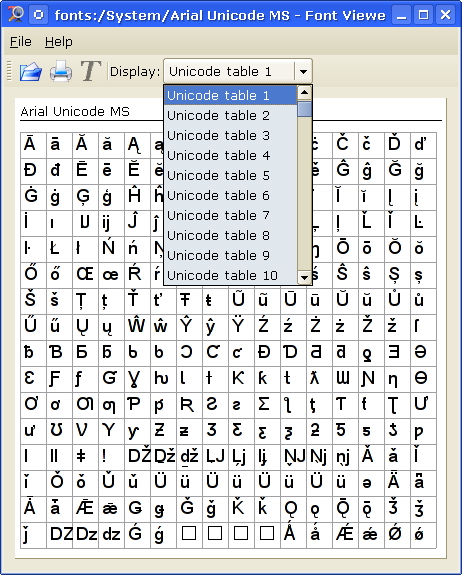The height and width of the screenshot is (575, 462).
Task: Click the uppercase DZ glyph cell
Action: pos(59,536)
